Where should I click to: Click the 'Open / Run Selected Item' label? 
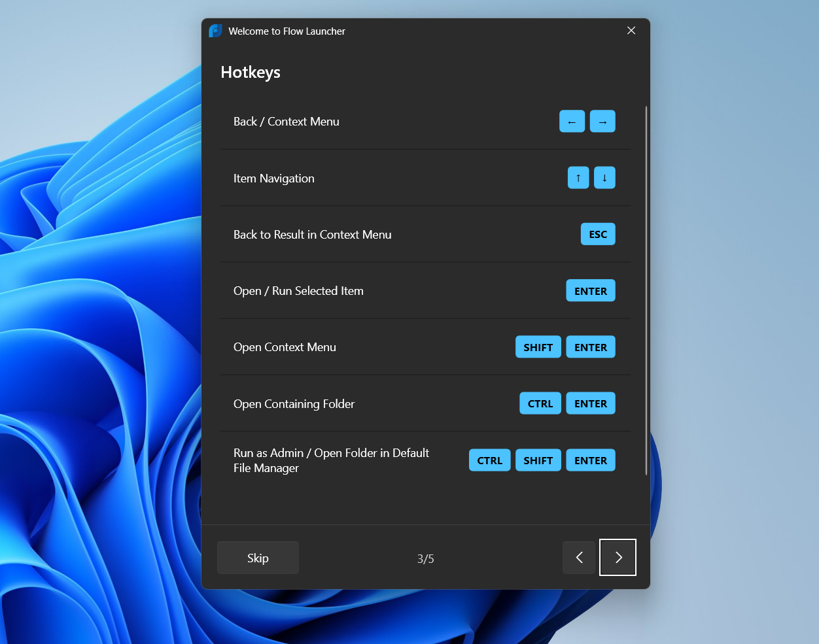[x=298, y=291]
